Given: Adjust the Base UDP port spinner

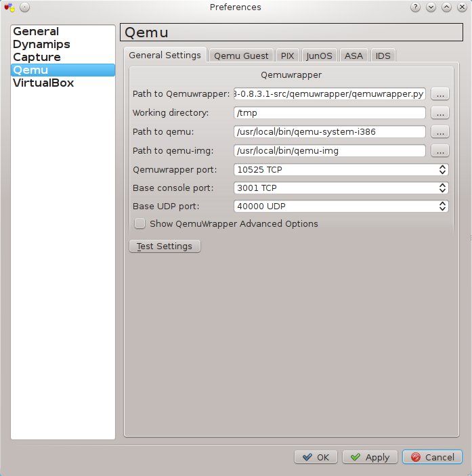Looking at the screenshot, I should coord(442,207).
